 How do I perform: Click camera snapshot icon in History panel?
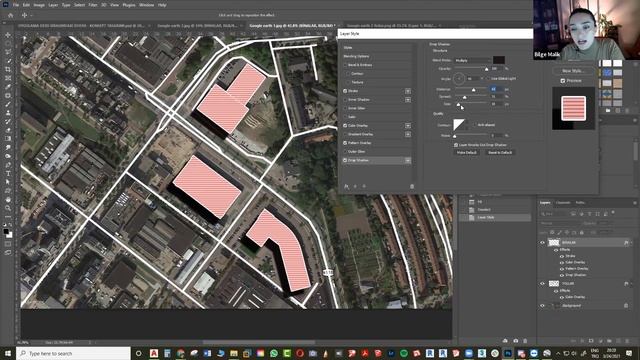(x=516, y=340)
